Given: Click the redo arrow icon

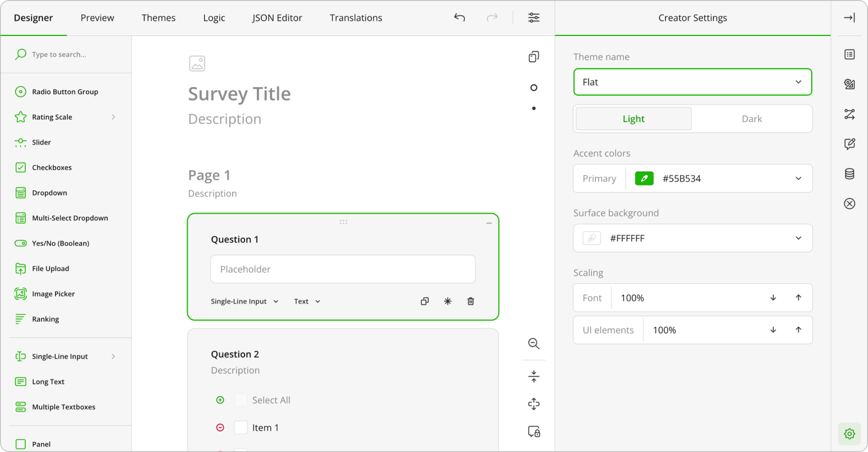Looking at the screenshot, I should pos(492,17).
